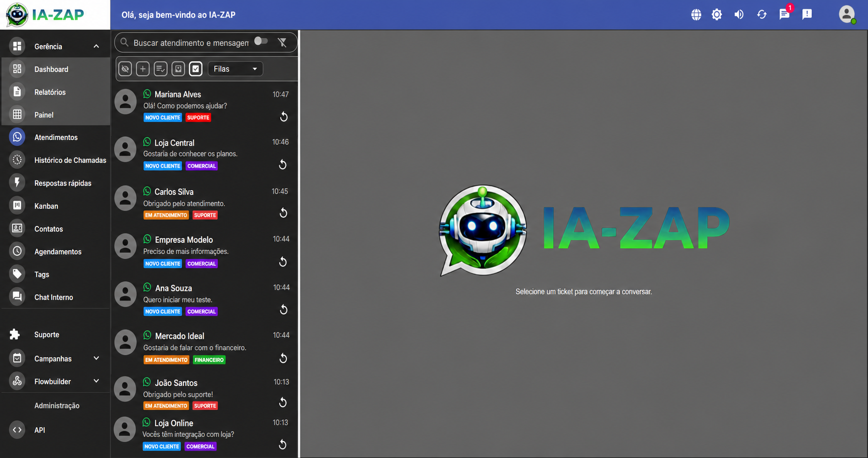Click the Suporte puzzle icon
This screenshot has height=458, width=868.
click(x=15, y=334)
